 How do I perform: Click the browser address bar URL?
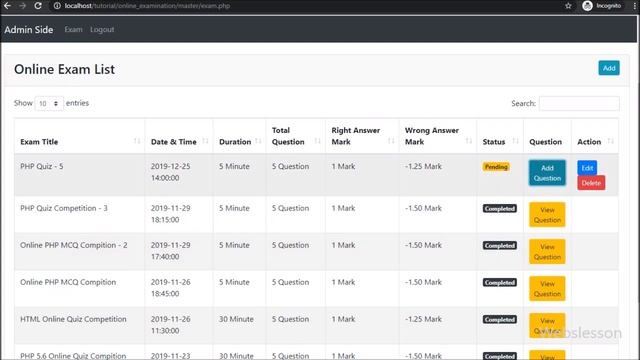147,6
